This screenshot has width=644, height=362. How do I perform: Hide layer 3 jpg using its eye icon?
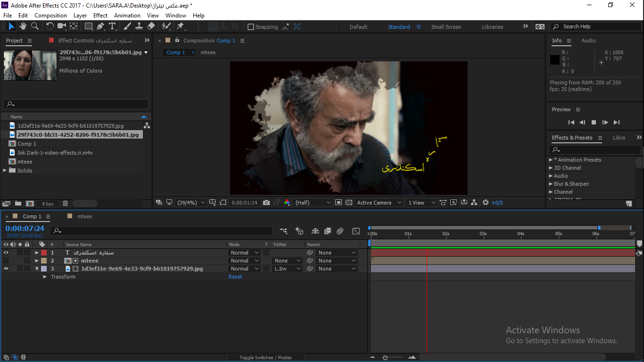[6, 269]
